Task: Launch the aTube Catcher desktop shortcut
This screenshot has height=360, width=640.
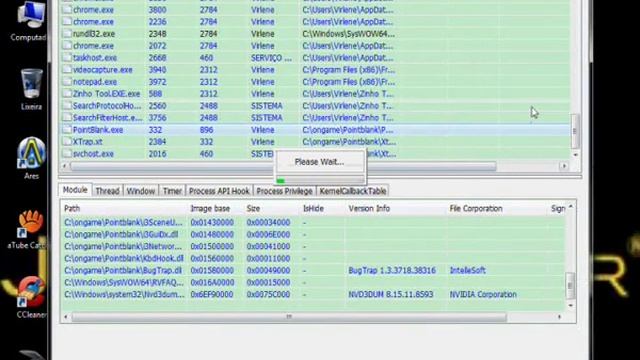Action: 29,229
